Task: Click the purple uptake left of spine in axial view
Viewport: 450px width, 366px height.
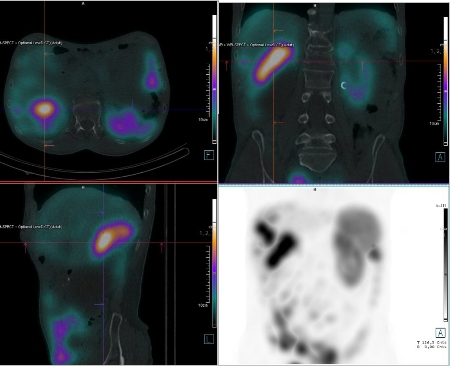Action: [128, 123]
